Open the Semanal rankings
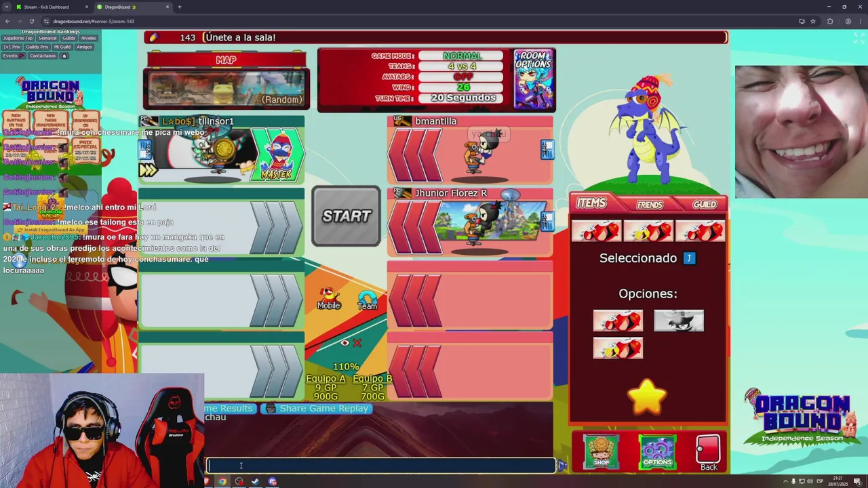The image size is (868, 488). 47,38
